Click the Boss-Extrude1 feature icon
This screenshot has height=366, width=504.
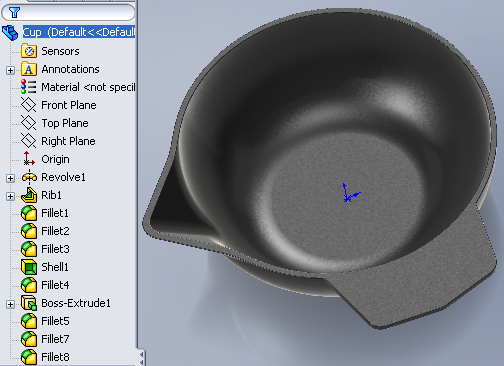29,303
